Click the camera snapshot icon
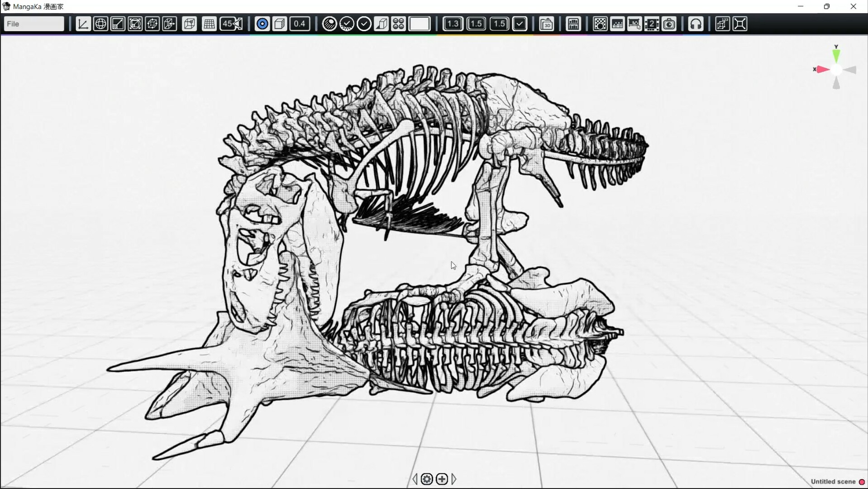The width and height of the screenshot is (868, 489). 669,24
